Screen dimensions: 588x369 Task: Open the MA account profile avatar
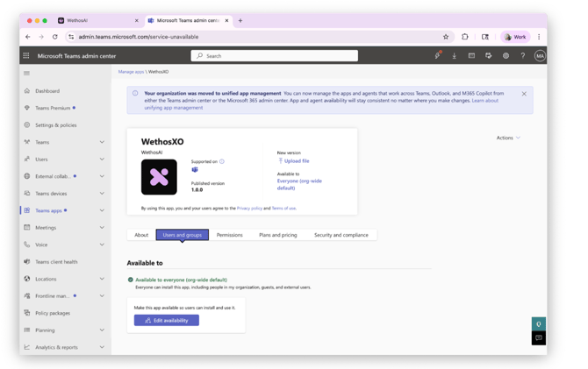pyautogui.click(x=540, y=56)
